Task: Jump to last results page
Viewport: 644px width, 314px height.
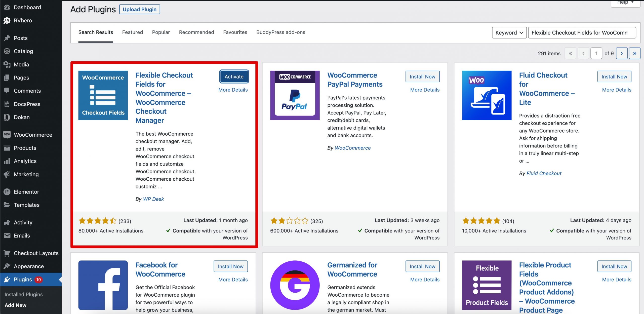Action: click(635, 53)
